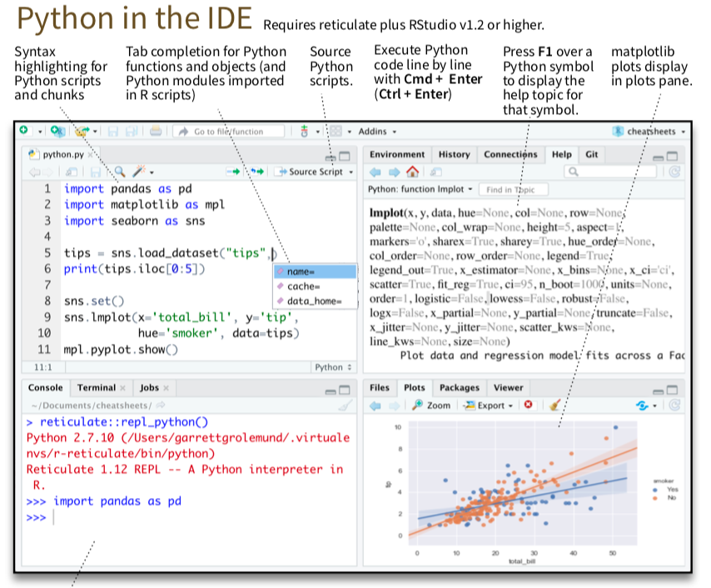The height and width of the screenshot is (588, 711).
Task: Select the Console tab
Action: point(45,388)
